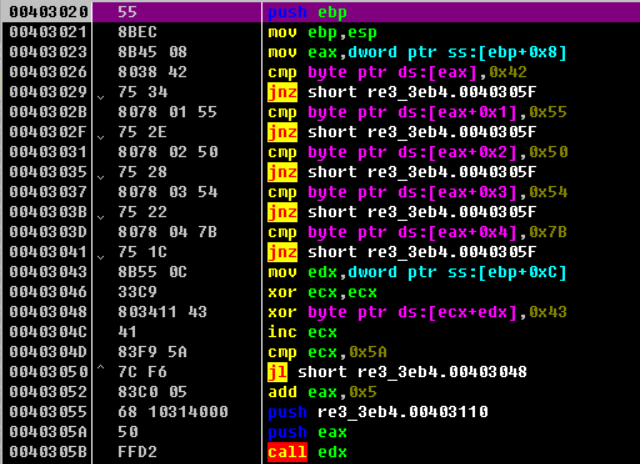Click the cmp byte ptr ds:[eax],0x42 instruction
640x464 pixels.
(x=397, y=72)
